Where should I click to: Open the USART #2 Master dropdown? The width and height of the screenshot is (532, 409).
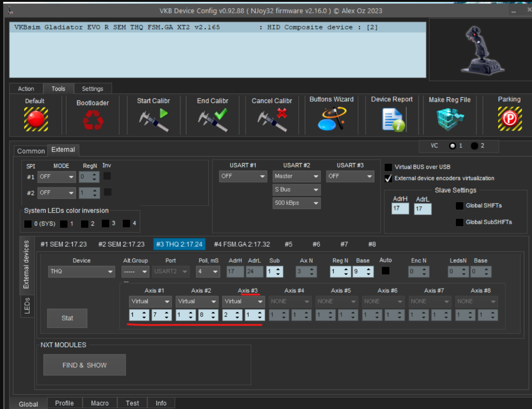pos(296,176)
